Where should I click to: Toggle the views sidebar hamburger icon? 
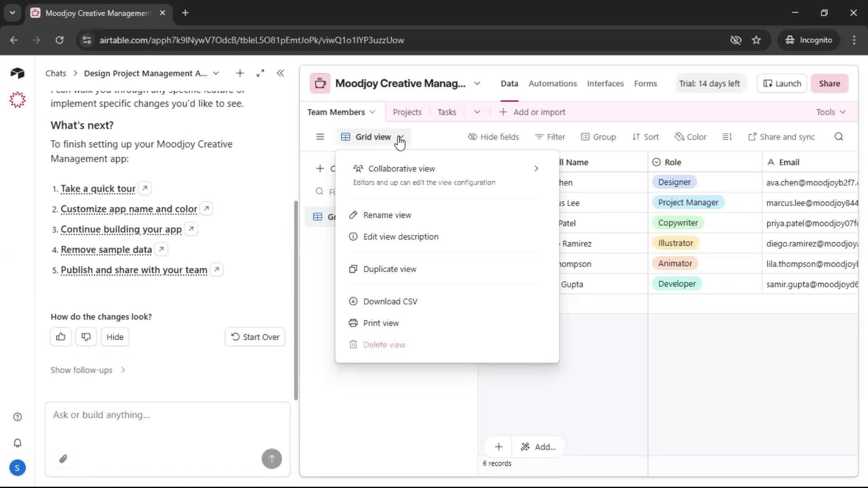pyautogui.click(x=320, y=137)
